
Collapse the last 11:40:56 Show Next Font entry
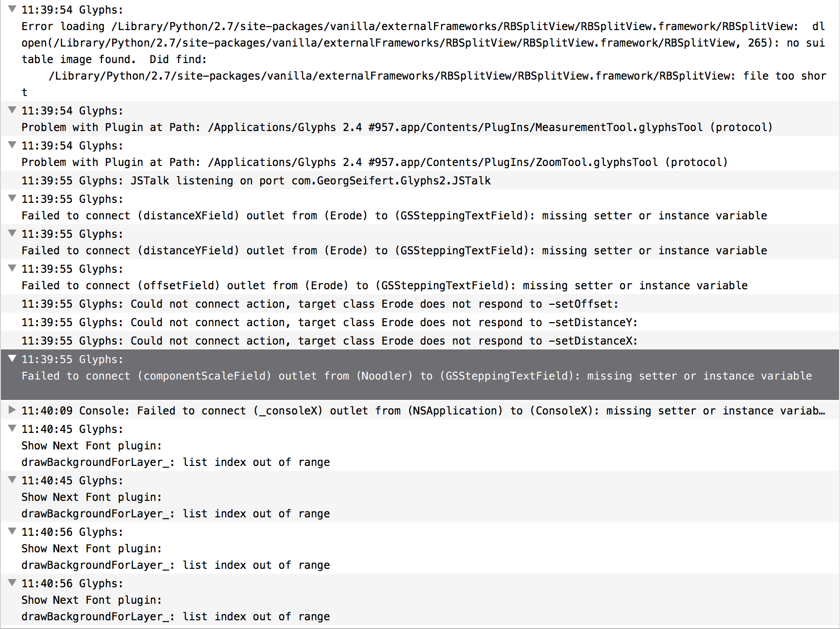[x=13, y=583]
